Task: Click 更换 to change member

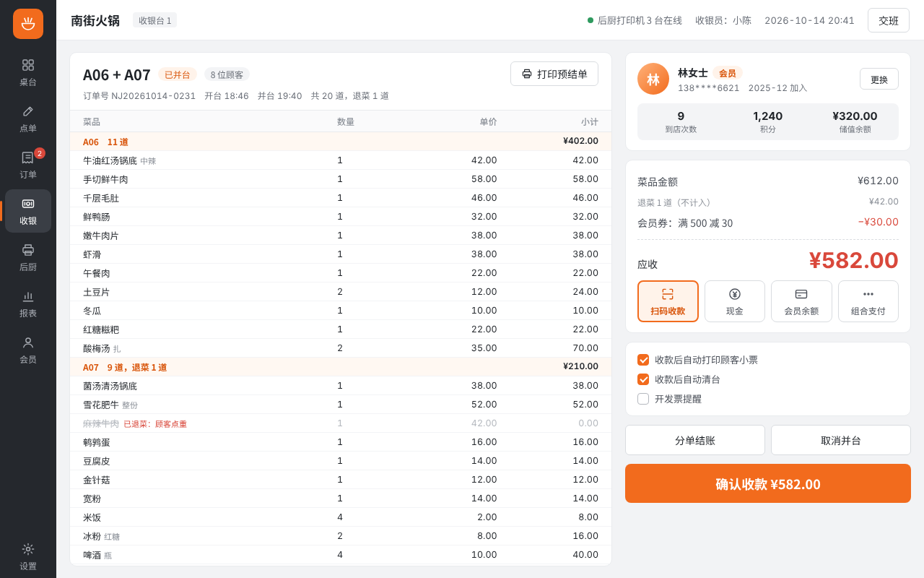Action: (x=879, y=79)
